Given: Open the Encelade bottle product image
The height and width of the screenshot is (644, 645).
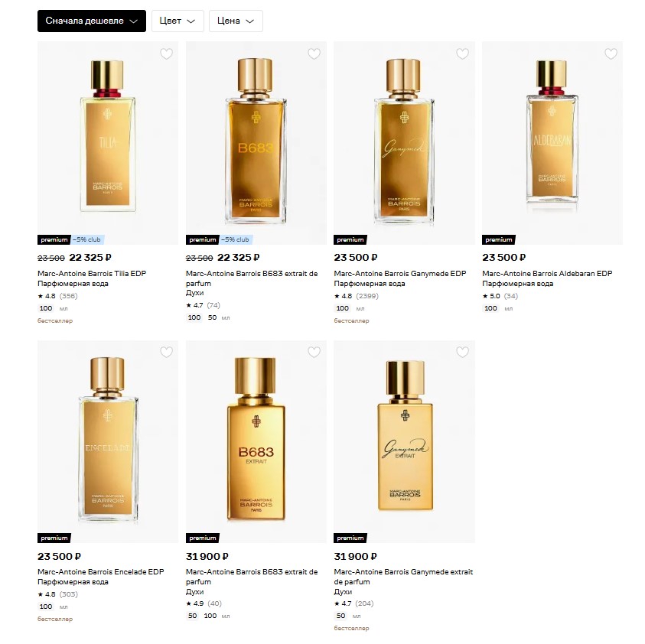Looking at the screenshot, I should [x=108, y=441].
